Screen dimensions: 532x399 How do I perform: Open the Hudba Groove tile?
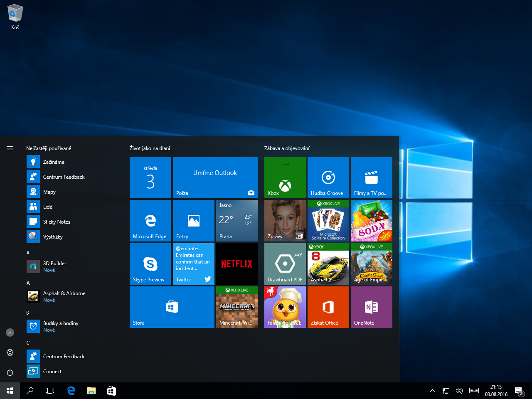[x=328, y=177]
